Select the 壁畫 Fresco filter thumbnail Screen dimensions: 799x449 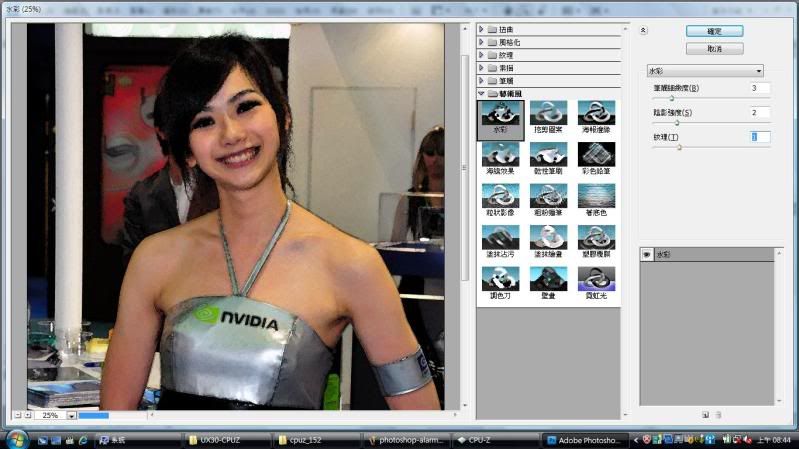point(548,279)
